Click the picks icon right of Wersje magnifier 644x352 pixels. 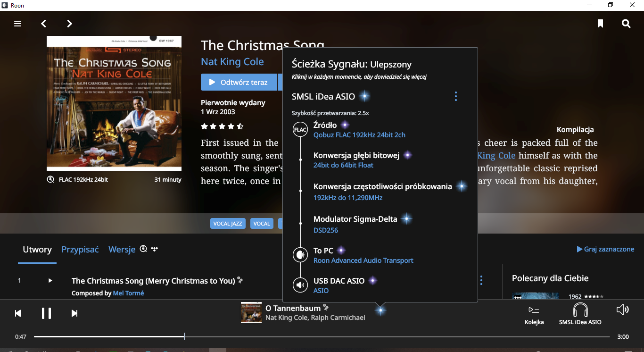coord(154,249)
